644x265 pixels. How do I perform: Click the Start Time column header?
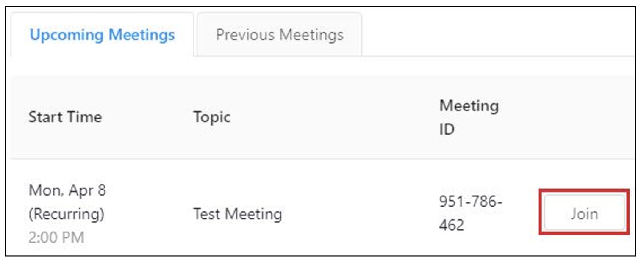point(65,117)
